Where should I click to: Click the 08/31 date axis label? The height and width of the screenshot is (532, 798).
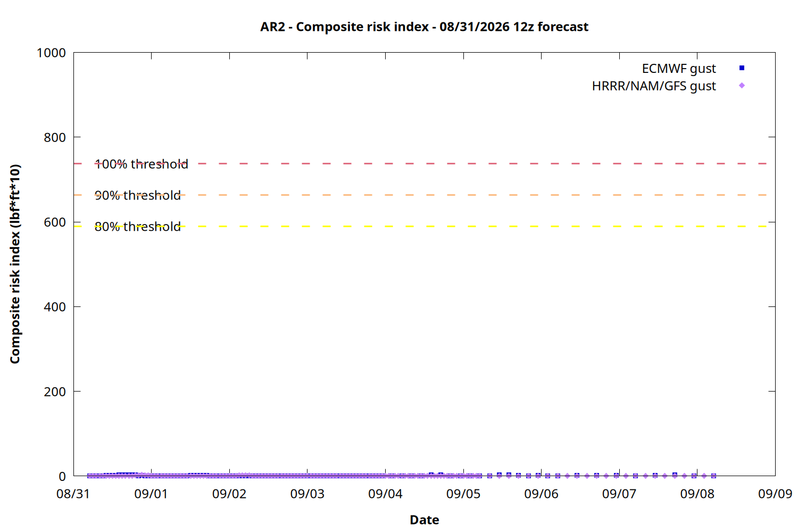coord(73,494)
